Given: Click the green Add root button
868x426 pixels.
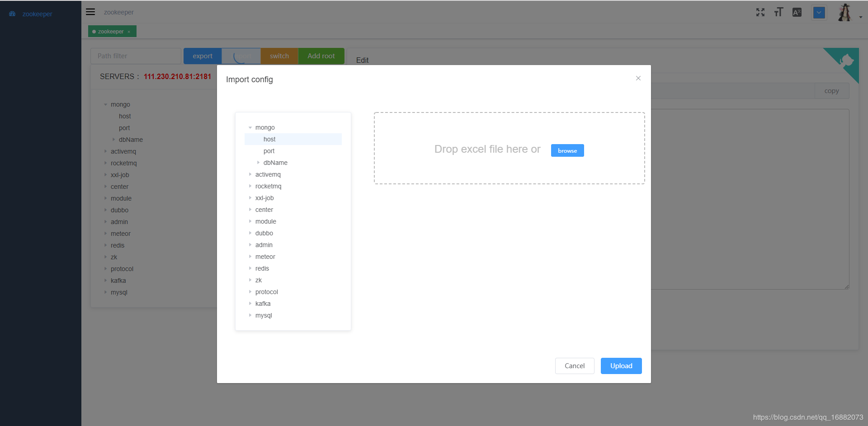Looking at the screenshot, I should (321, 56).
